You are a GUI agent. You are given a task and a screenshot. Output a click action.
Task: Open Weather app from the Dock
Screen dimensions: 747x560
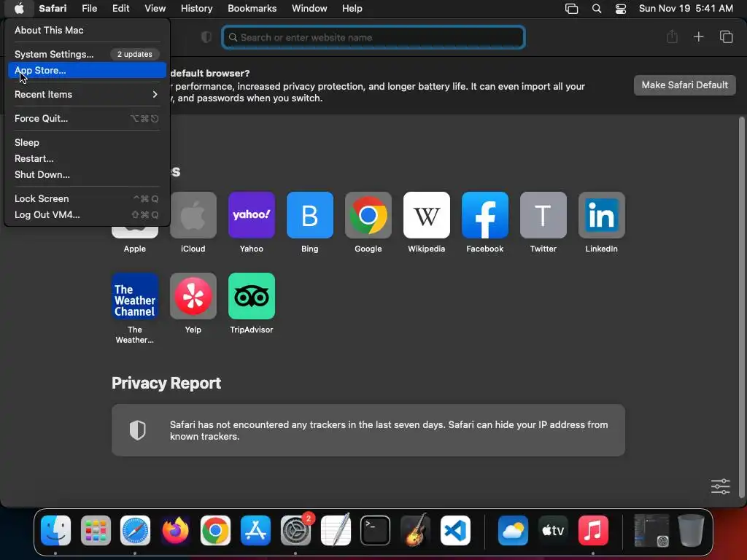[513, 530]
